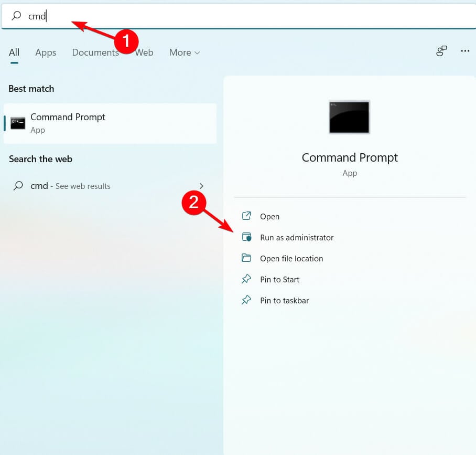Click the Search the web heading
This screenshot has height=455, width=476.
pyautogui.click(x=40, y=159)
